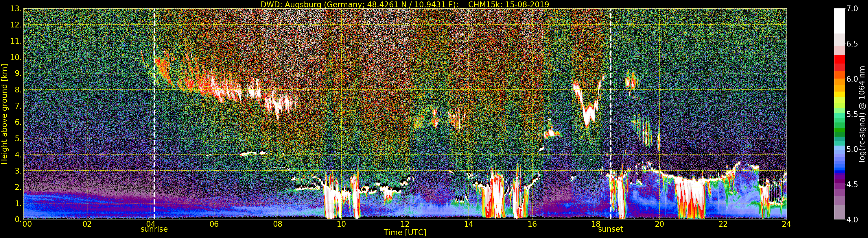Click the height axis tick label '9.'

pos(18,73)
